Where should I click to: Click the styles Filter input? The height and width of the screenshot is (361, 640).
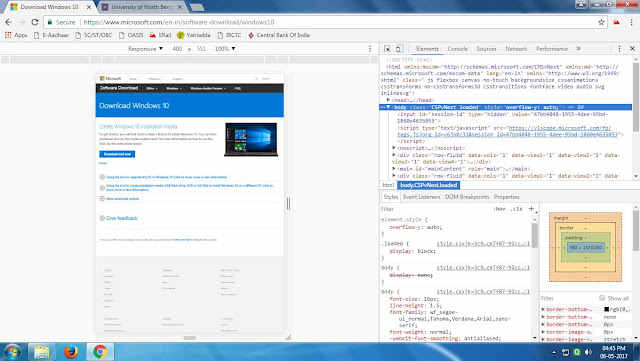coord(435,209)
